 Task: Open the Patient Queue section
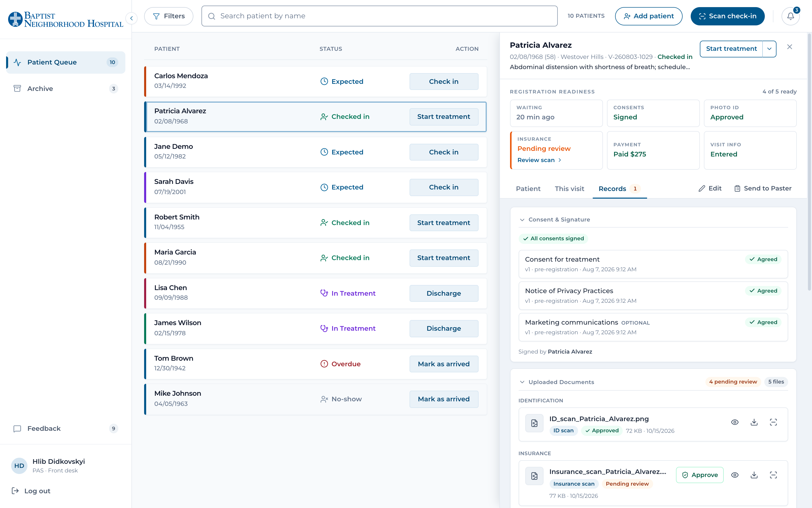point(66,62)
